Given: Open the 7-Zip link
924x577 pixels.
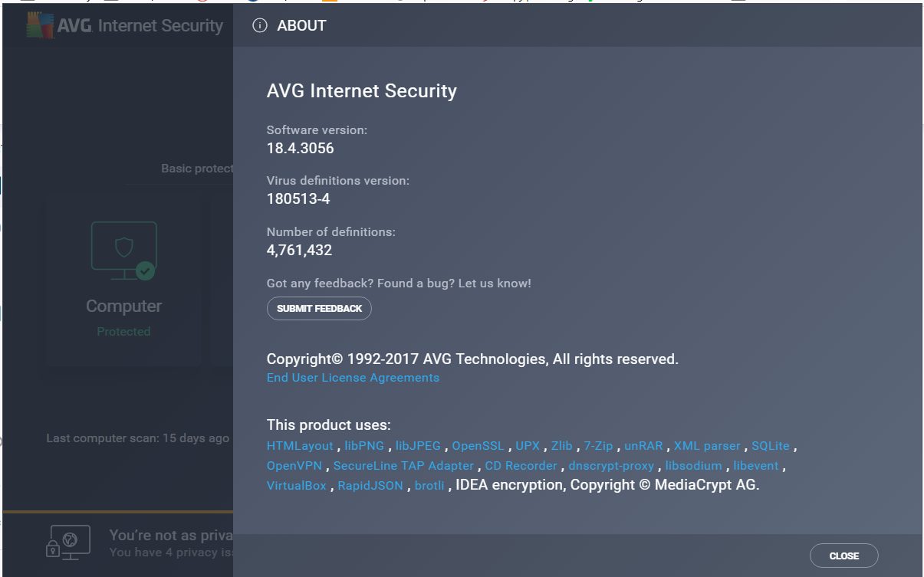Looking at the screenshot, I should tap(598, 446).
